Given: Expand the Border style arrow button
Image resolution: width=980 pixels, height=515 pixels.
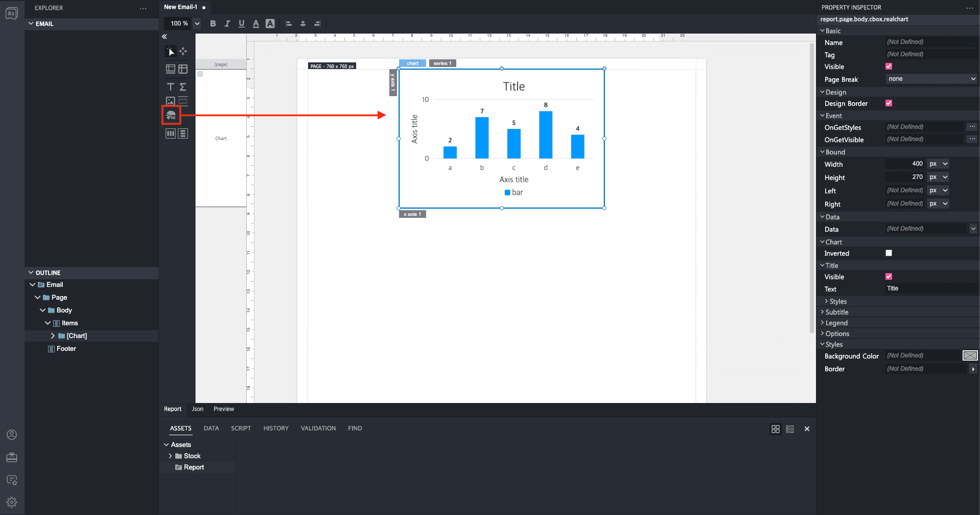Looking at the screenshot, I should 973,369.
